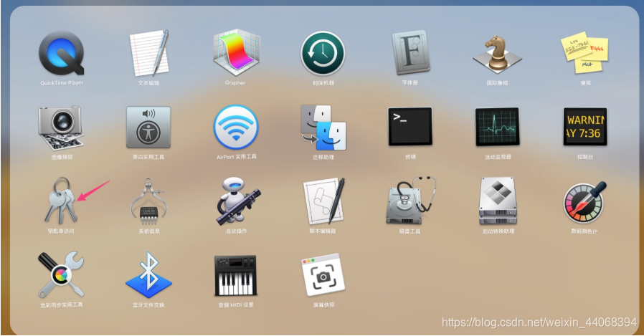
Task: Launch the TextEdit (文本编辑) app
Action: [x=148, y=53]
